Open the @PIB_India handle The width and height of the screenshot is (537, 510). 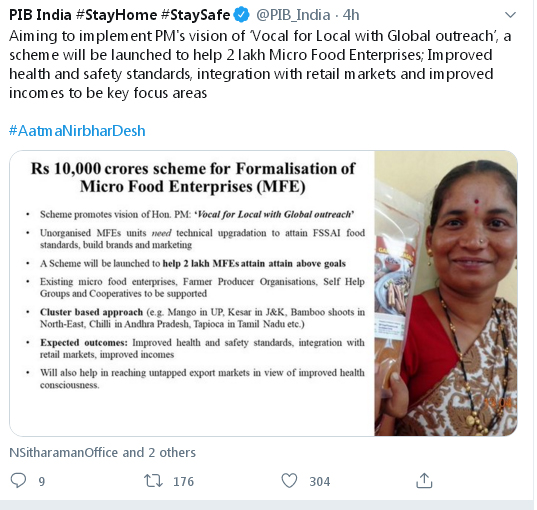293,15
